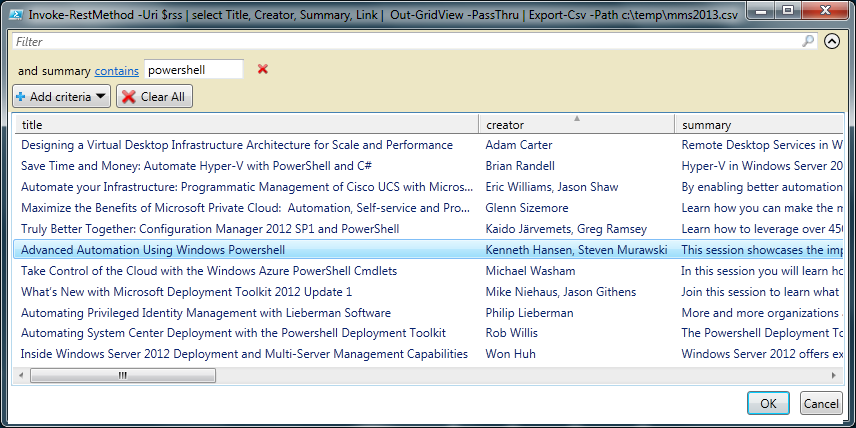Sort by the summary column header
Screen dimensions: 856x428
(757, 125)
